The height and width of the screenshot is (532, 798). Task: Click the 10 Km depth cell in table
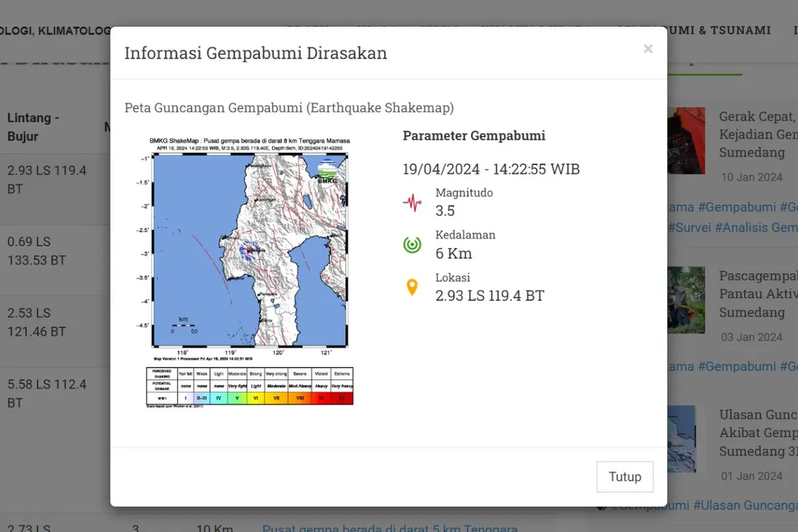point(215,529)
